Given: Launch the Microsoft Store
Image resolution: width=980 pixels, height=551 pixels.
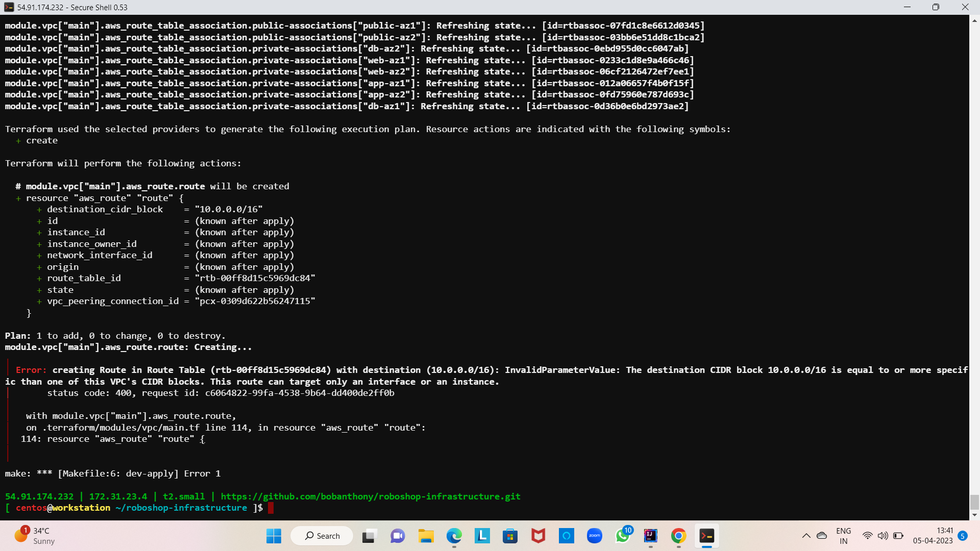Looking at the screenshot, I should coord(510,536).
